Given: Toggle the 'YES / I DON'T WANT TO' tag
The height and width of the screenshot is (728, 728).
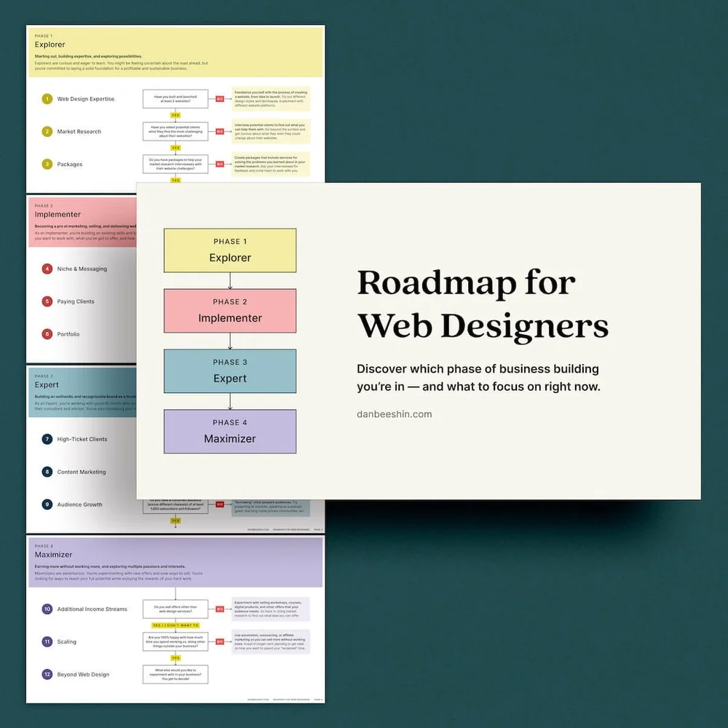Looking at the screenshot, I should tap(175, 625).
